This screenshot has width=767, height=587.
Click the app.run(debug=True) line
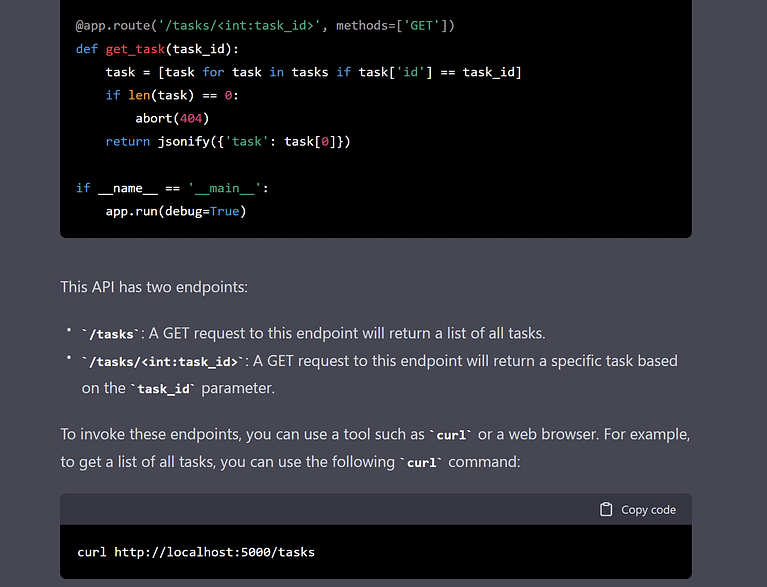pyautogui.click(x=176, y=211)
